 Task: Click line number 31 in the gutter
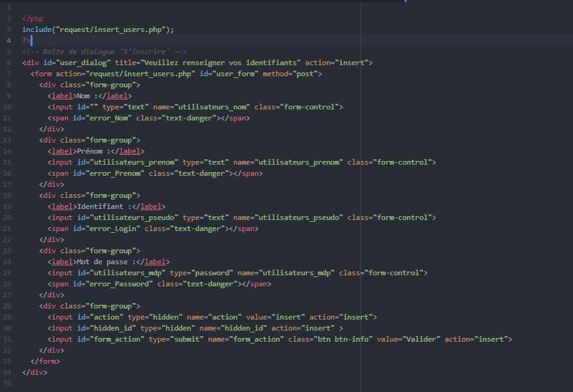[x=7, y=339]
